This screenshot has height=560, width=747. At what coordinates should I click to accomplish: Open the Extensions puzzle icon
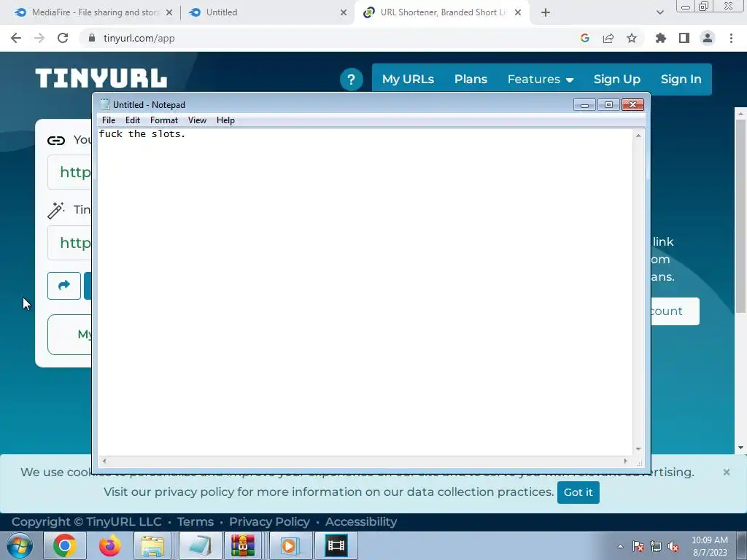coord(661,38)
